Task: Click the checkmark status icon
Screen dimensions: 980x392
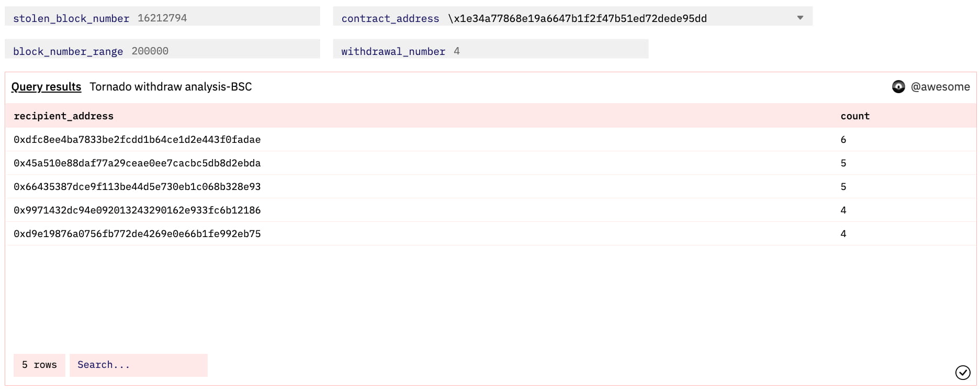Action: pyautogui.click(x=962, y=372)
